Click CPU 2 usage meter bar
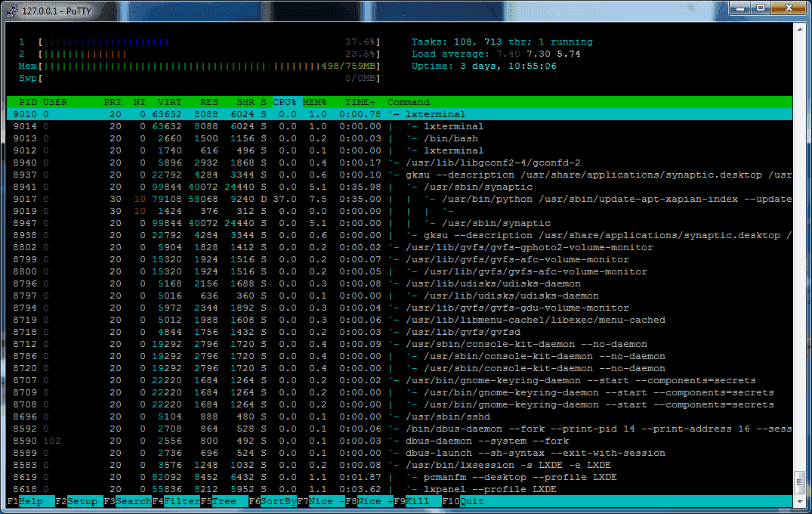Image resolution: width=812 pixels, height=514 pixels. pos(210,54)
